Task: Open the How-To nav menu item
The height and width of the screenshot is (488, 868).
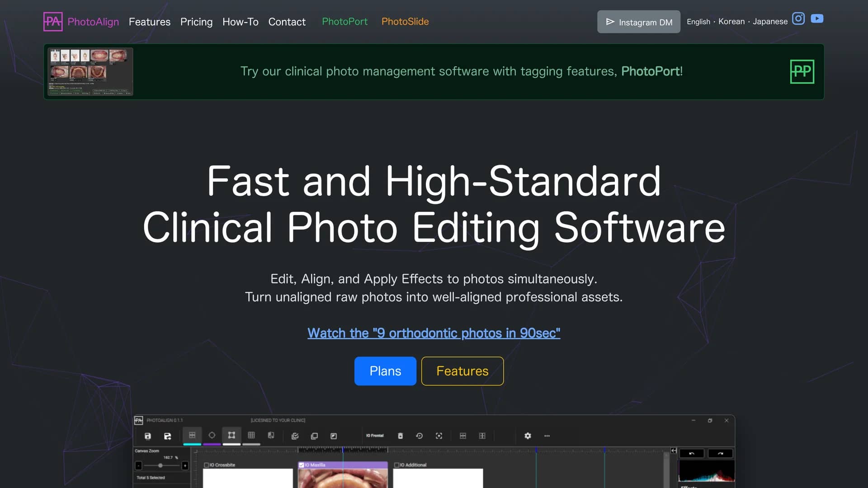Action: (x=241, y=22)
